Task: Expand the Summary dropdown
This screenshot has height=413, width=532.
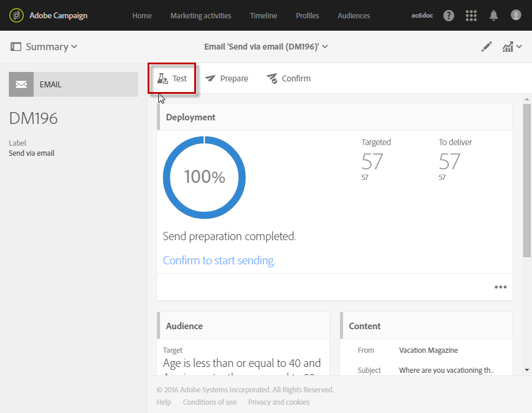Action: [44, 47]
